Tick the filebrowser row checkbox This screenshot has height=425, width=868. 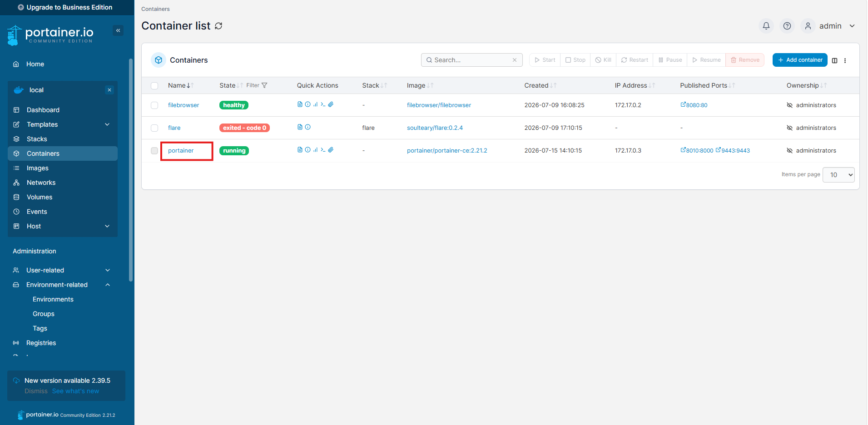(x=154, y=105)
